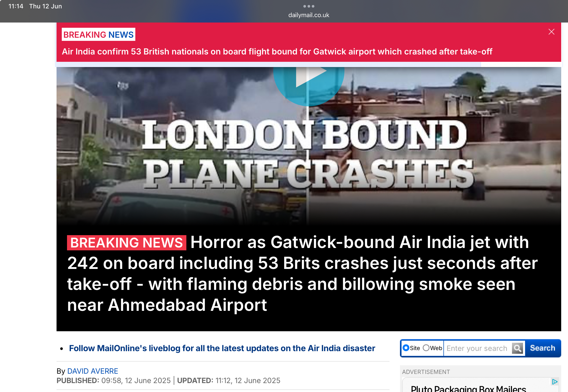The width and height of the screenshot is (568, 392).
Task: Tap the three-dot multitasking menu
Action: [309, 6]
